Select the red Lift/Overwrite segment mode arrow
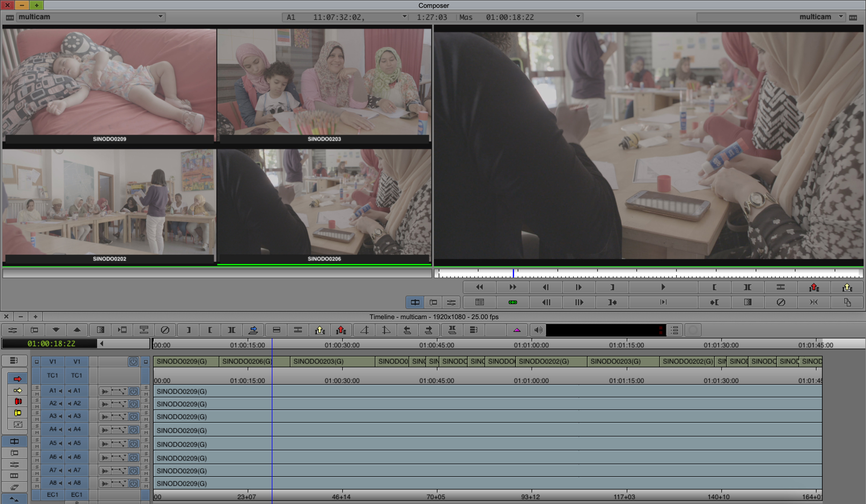 coord(17,379)
